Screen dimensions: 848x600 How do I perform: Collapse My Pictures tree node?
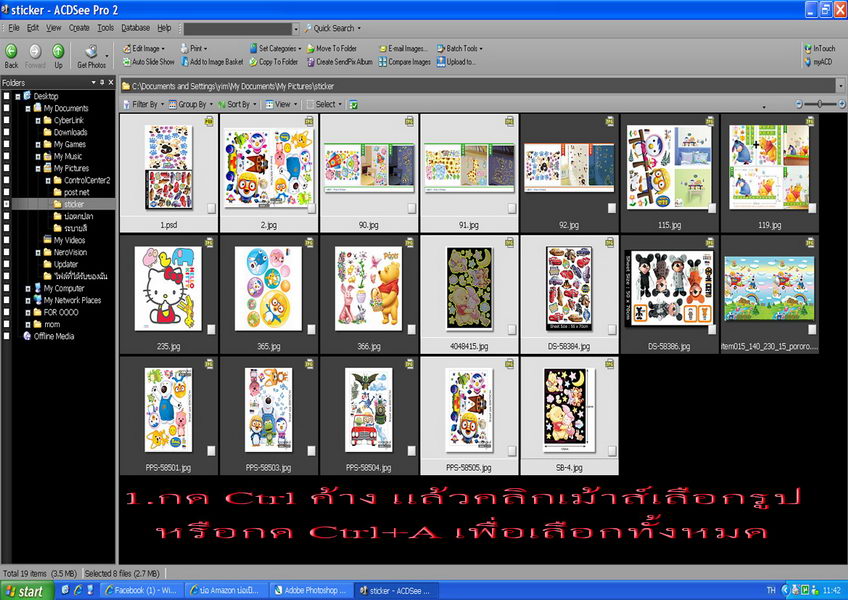click(x=38, y=168)
